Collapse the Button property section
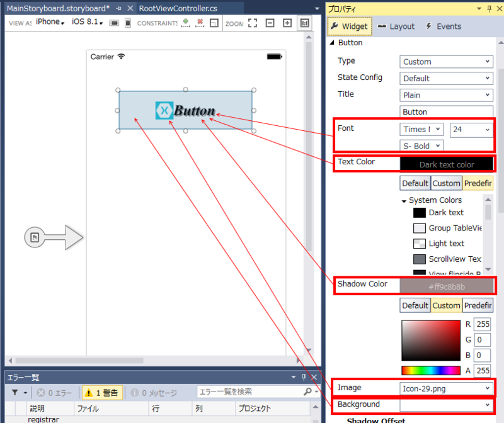 pos(333,42)
